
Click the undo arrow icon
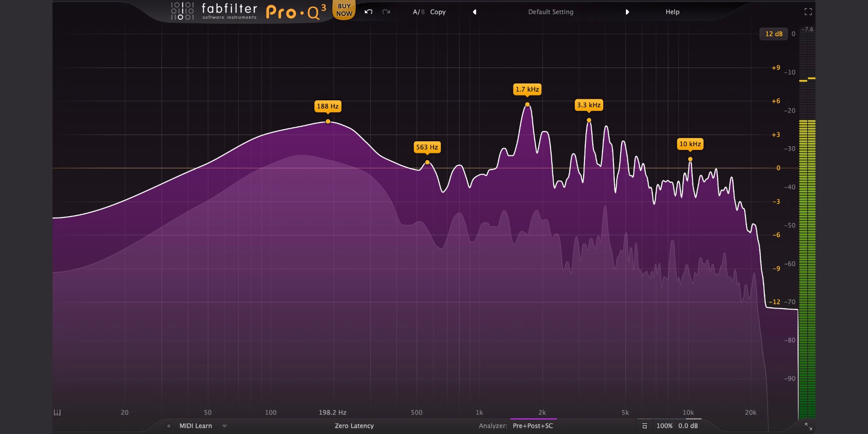click(368, 12)
